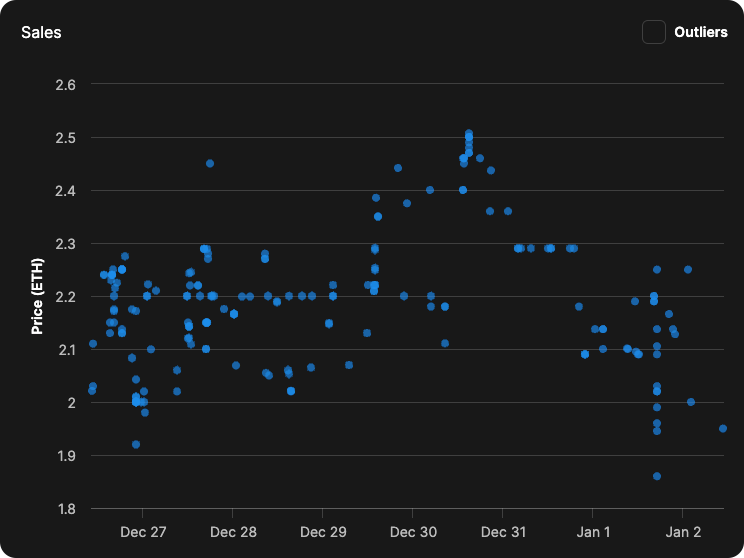This screenshot has height=558, width=744.
Task: Select the lowest sale point near 1.86
Action: click(x=657, y=476)
